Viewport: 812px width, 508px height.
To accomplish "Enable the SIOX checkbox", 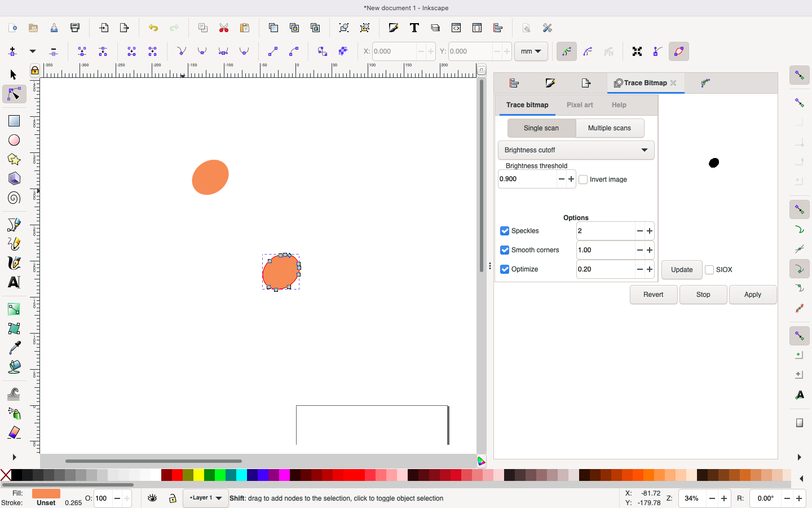I will point(709,270).
